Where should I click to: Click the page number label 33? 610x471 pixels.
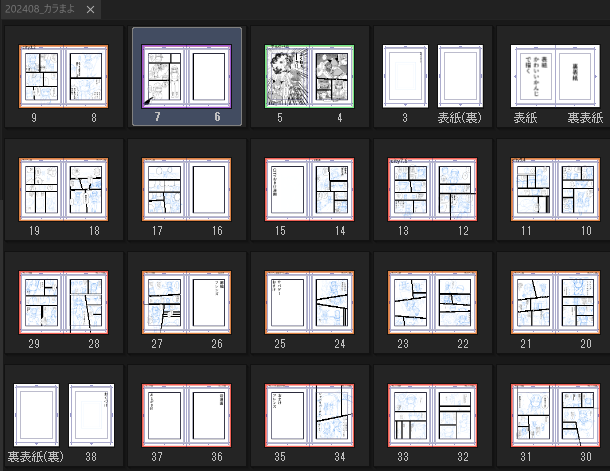pyautogui.click(x=403, y=457)
